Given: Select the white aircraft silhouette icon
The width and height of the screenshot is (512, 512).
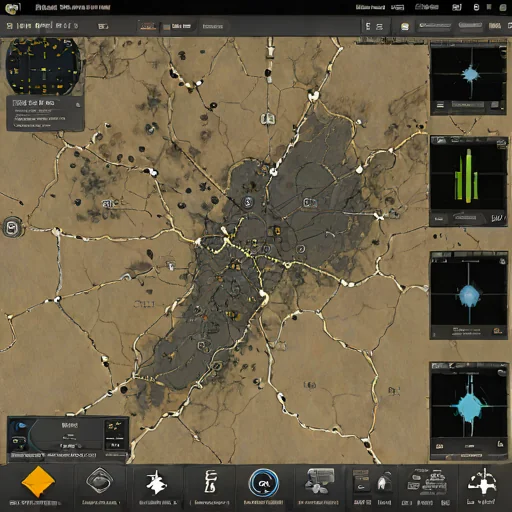Looking at the screenshot, I should [x=156, y=482].
